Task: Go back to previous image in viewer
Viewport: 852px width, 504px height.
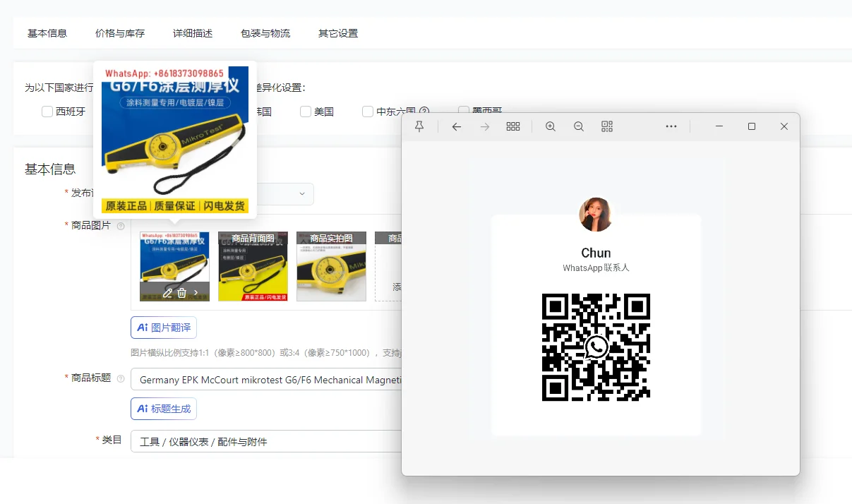Action: tap(457, 126)
